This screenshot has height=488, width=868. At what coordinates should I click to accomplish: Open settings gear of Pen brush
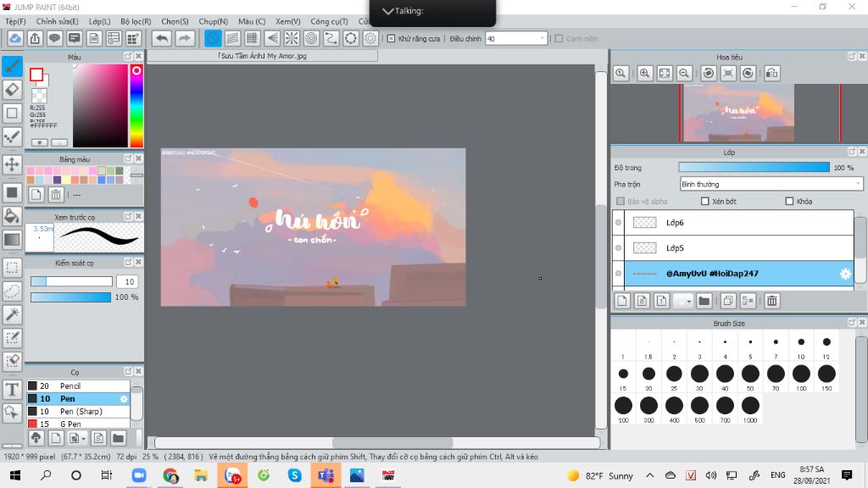pyautogui.click(x=124, y=398)
